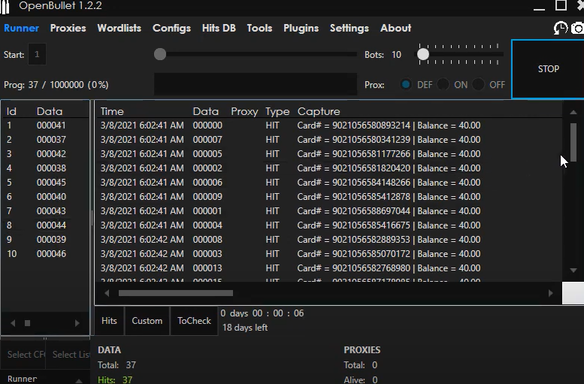Click the 18 days left label
This screenshot has width=584, height=384.
point(245,328)
